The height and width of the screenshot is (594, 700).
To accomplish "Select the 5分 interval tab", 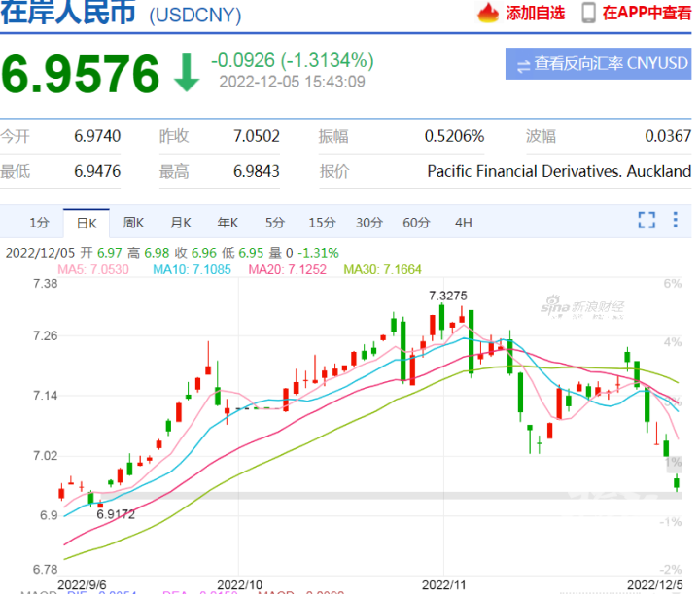I will click(x=275, y=223).
